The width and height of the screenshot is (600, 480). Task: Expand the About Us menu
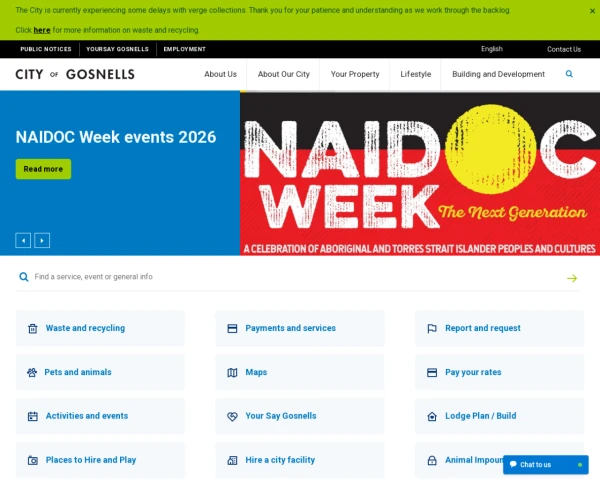[220, 74]
